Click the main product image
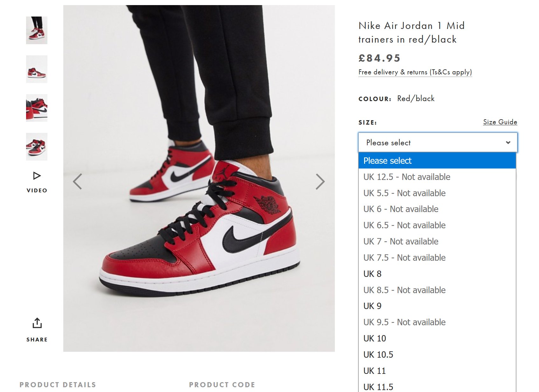This screenshot has height=392, width=539. 199,178
